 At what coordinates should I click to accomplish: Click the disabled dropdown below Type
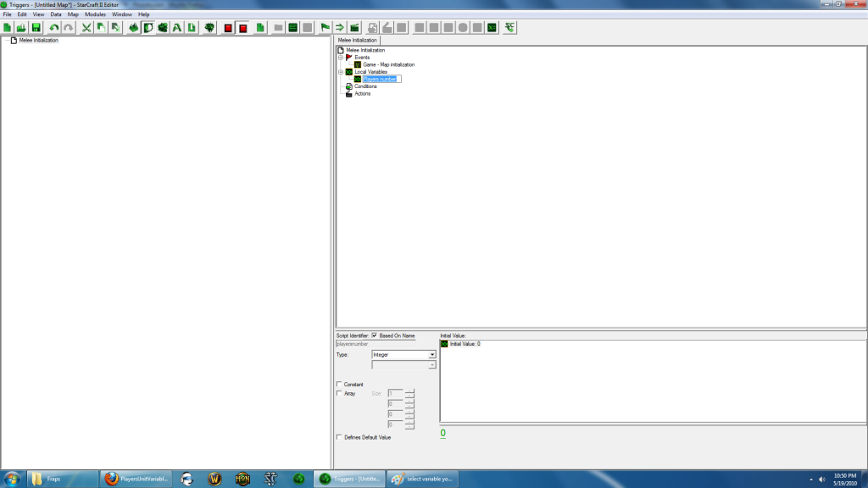pyautogui.click(x=403, y=365)
